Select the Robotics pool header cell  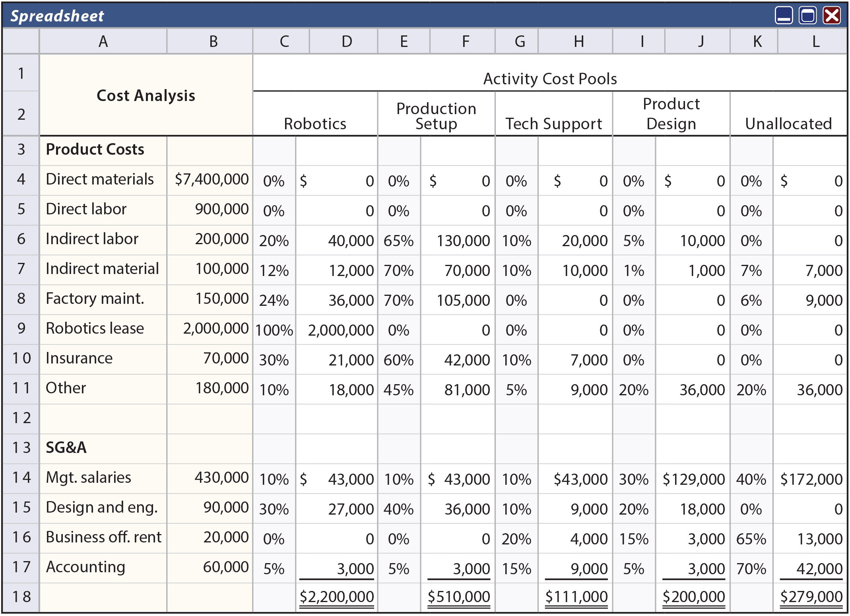(315, 123)
